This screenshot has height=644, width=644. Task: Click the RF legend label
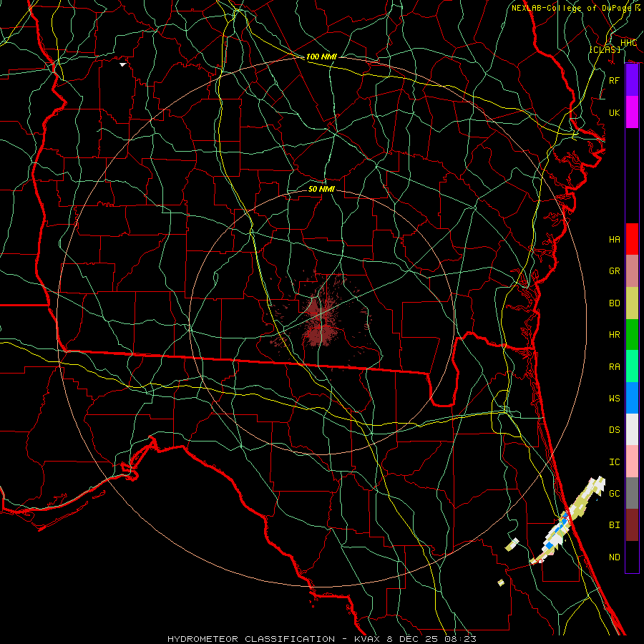point(615,80)
